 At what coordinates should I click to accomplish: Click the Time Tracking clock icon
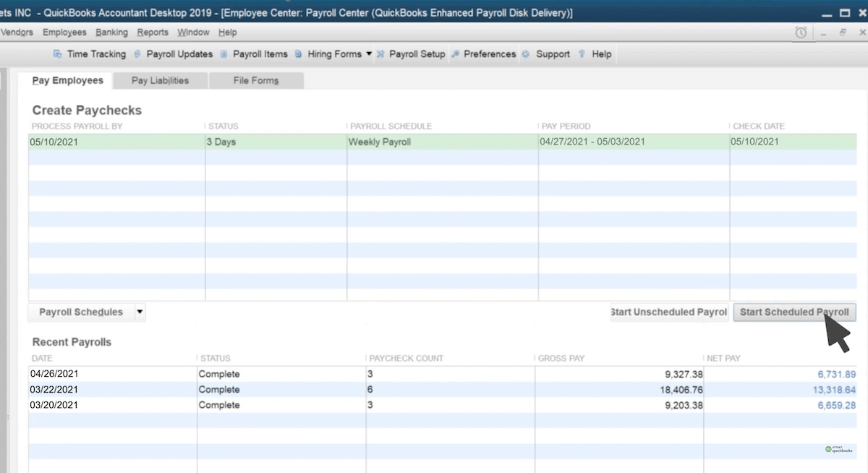[x=58, y=54]
